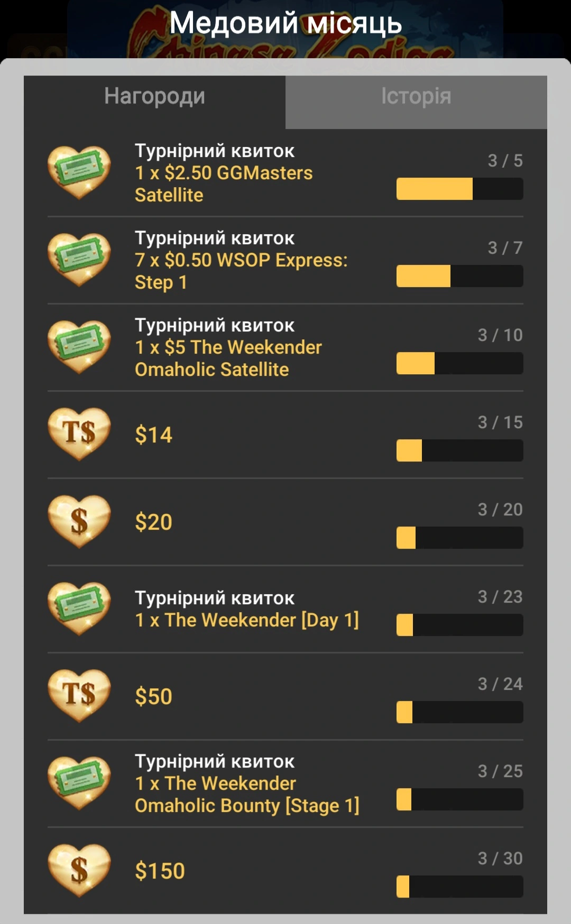The image size is (571, 924).
Task: Switch to the Історія tab
Action: 416,97
